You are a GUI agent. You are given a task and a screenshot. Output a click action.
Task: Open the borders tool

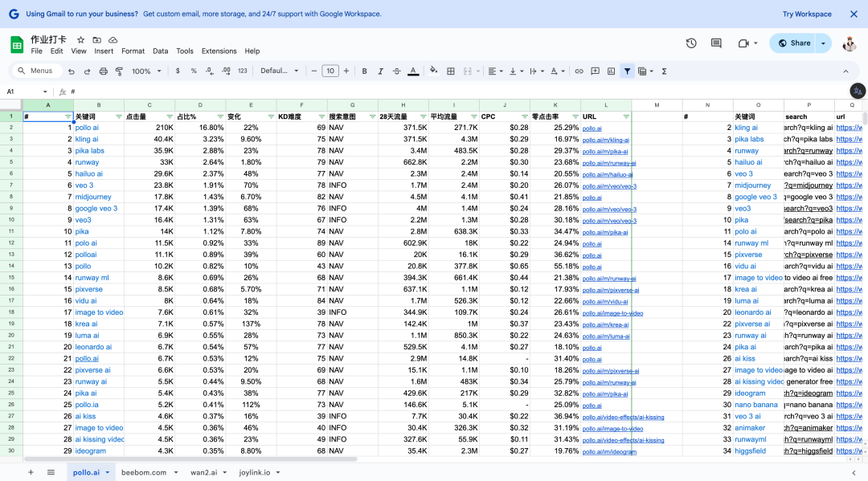point(451,71)
